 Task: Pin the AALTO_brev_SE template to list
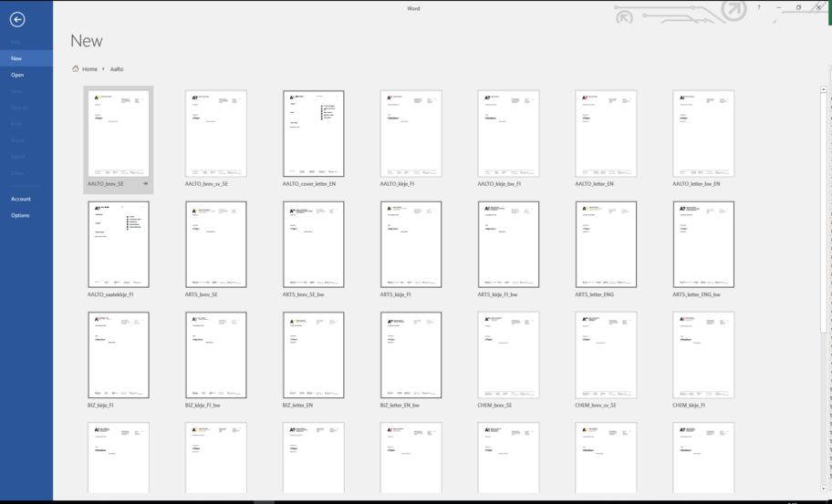point(145,184)
